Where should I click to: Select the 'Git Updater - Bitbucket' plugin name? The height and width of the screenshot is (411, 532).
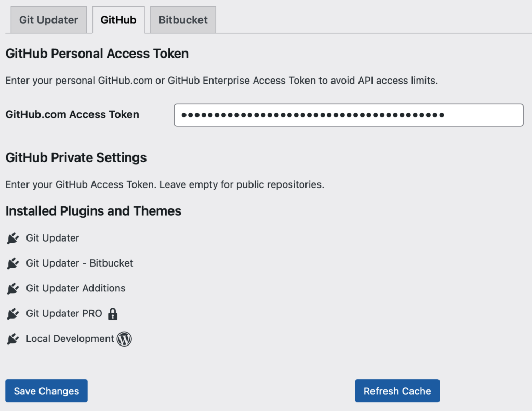tap(79, 263)
